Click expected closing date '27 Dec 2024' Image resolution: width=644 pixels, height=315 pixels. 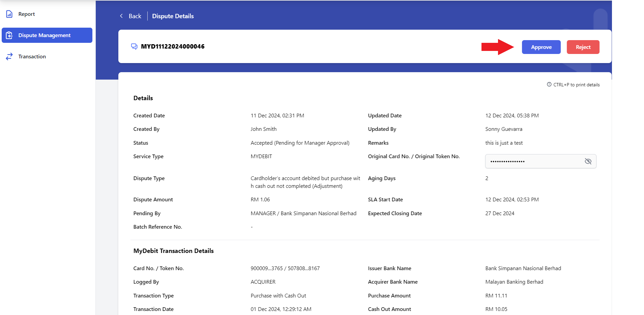click(x=500, y=213)
